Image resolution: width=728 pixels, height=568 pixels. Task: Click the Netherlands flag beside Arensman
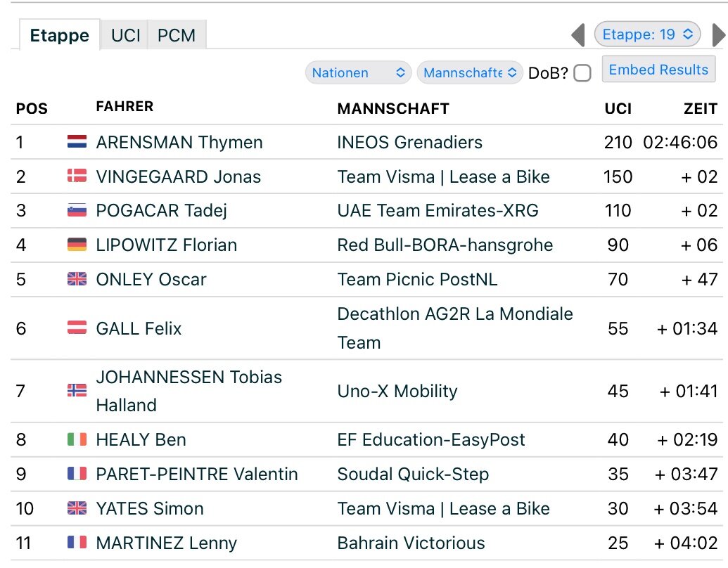pyautogui.click(x=77, y=141)
